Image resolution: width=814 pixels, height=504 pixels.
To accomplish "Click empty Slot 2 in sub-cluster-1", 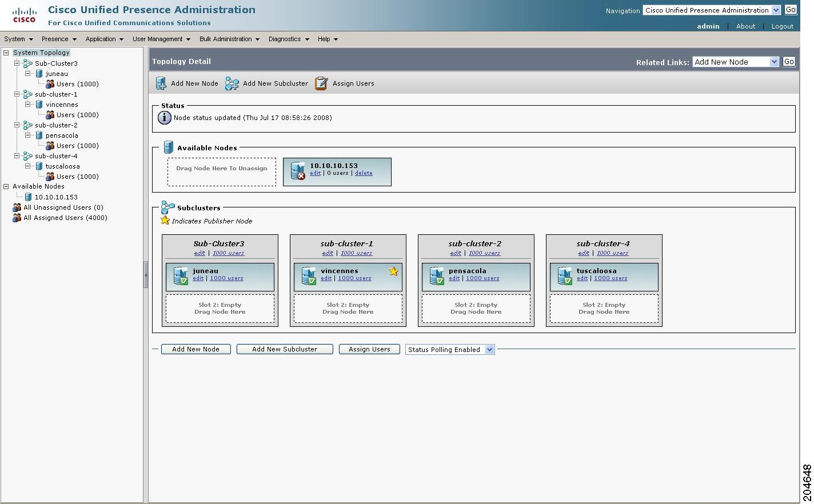I will coord(348,309).
